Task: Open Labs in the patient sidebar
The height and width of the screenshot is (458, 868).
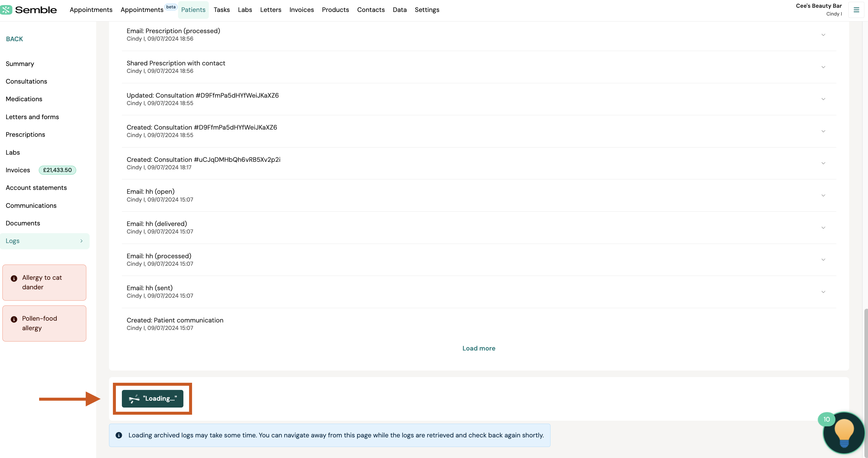Action: tap(13, 152)
